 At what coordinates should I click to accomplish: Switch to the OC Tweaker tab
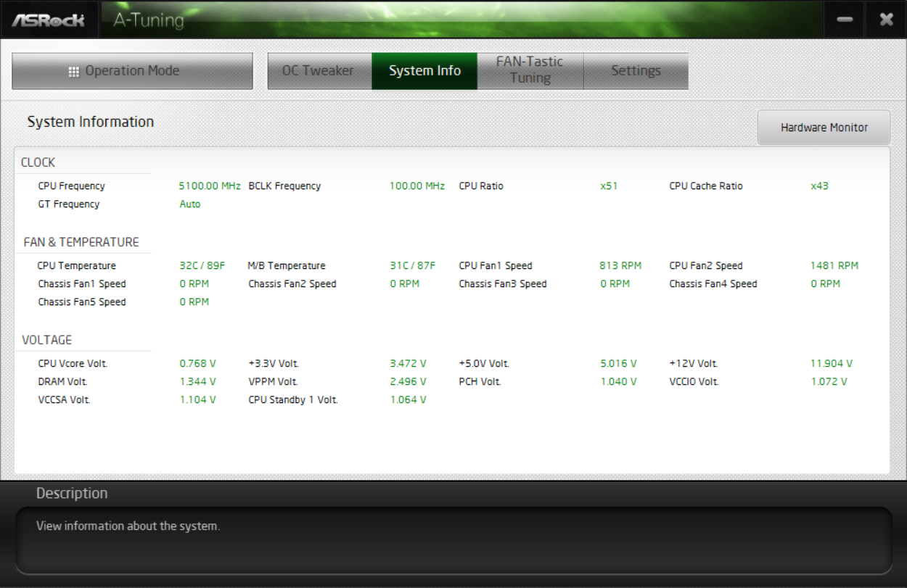(x=319, y=71)
